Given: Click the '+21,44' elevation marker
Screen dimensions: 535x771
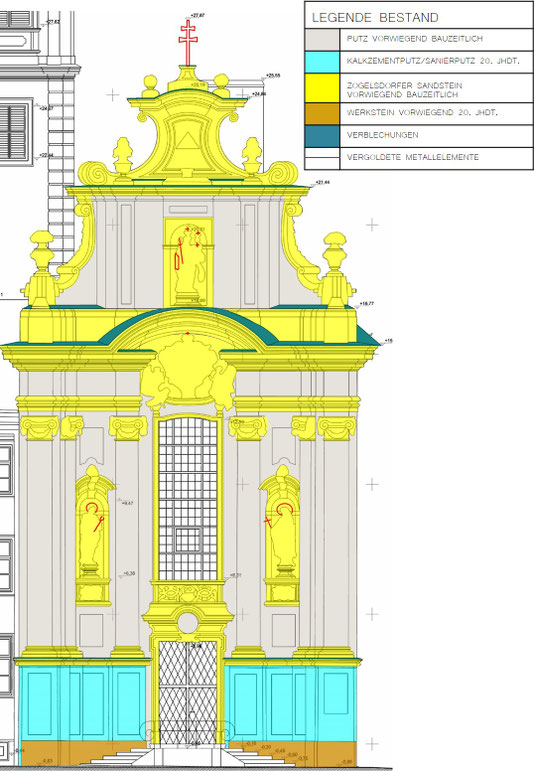Looking at the screenshot, I should click(323, 182).
